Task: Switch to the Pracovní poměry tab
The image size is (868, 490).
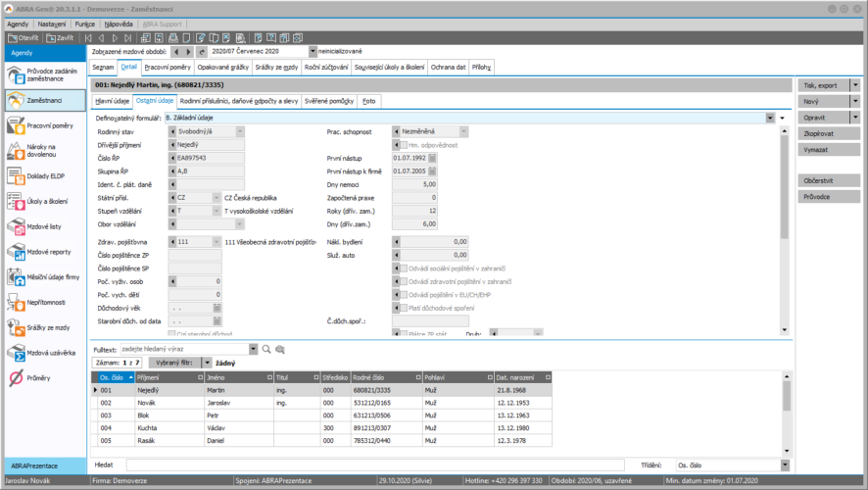Action: [x=169, y=67]
